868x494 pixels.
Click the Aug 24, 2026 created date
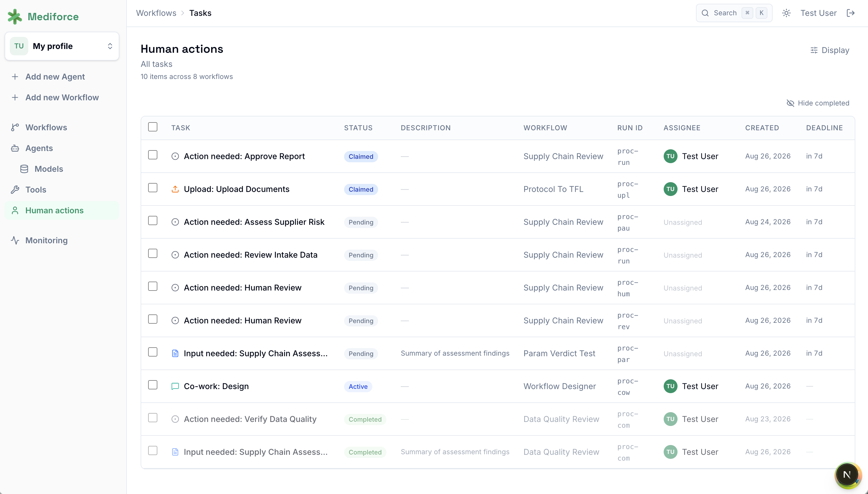(x=768, y=222)
